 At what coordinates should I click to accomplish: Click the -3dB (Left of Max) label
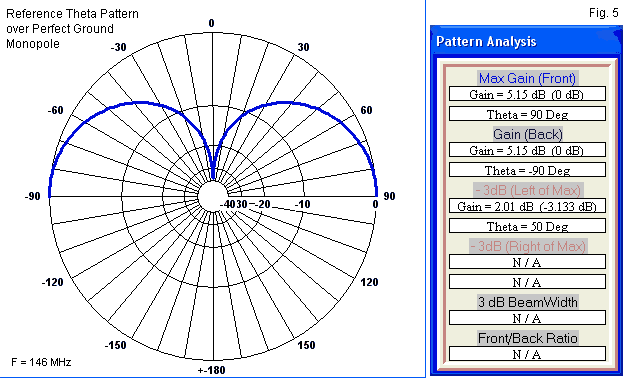[x=527, y=190]
